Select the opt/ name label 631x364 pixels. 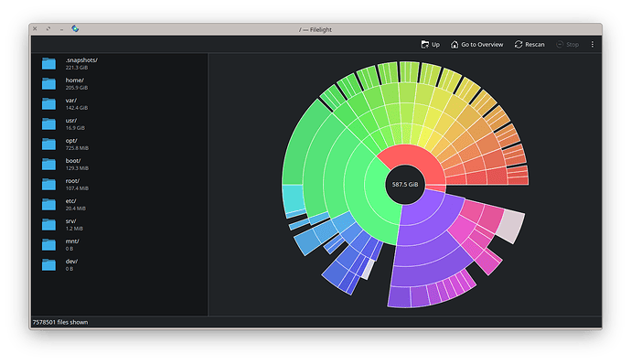pyautogui.click(x=71, y=141)
